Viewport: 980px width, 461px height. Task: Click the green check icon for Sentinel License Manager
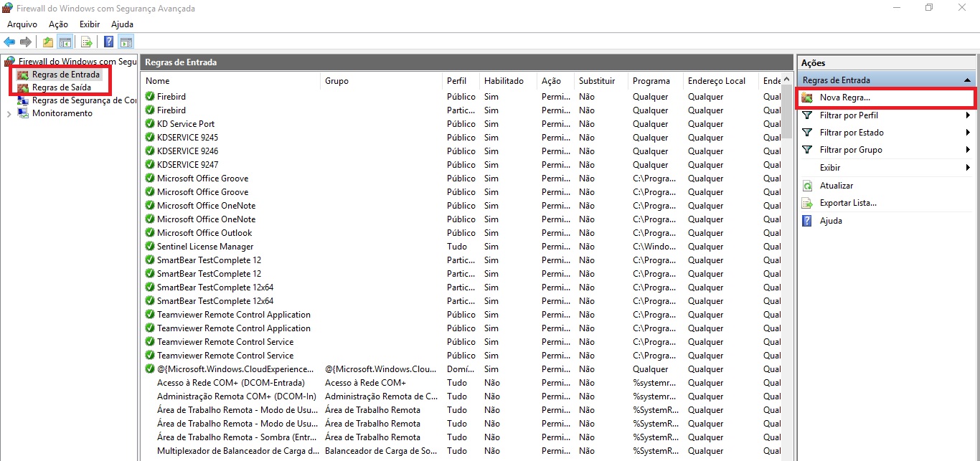point(150,247)
